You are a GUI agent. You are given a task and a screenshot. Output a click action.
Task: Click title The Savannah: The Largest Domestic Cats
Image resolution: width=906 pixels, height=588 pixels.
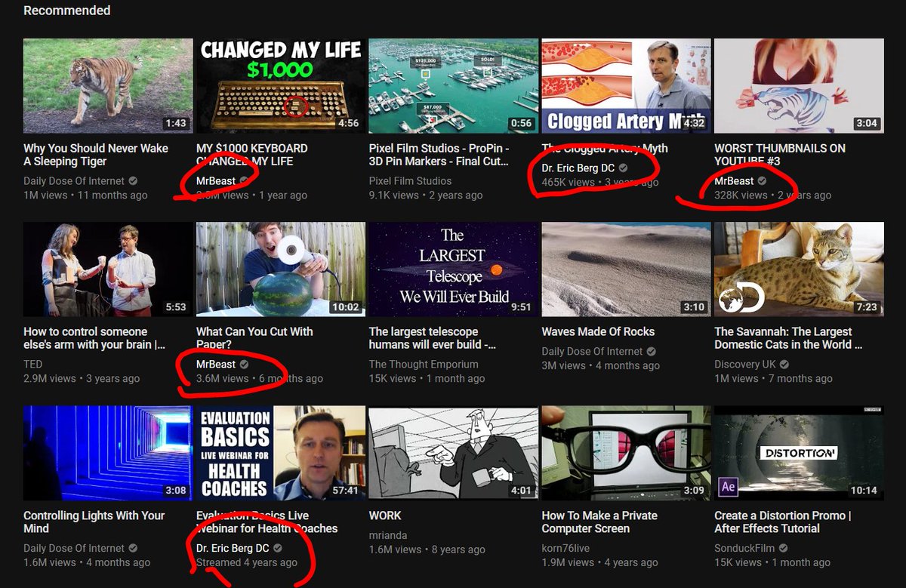tap(788, 338)
